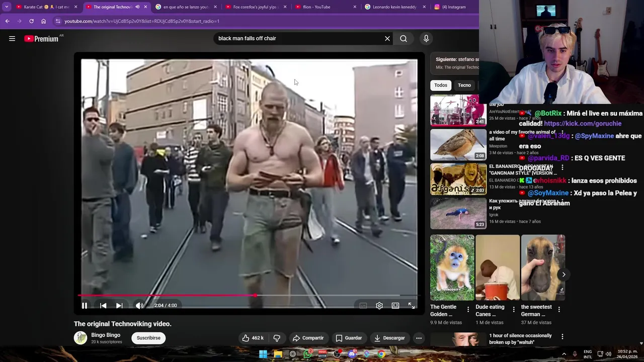Like the video with 462 k likes
The width and height of the screenshot is (644, 362).
click(x=253, y=338)
